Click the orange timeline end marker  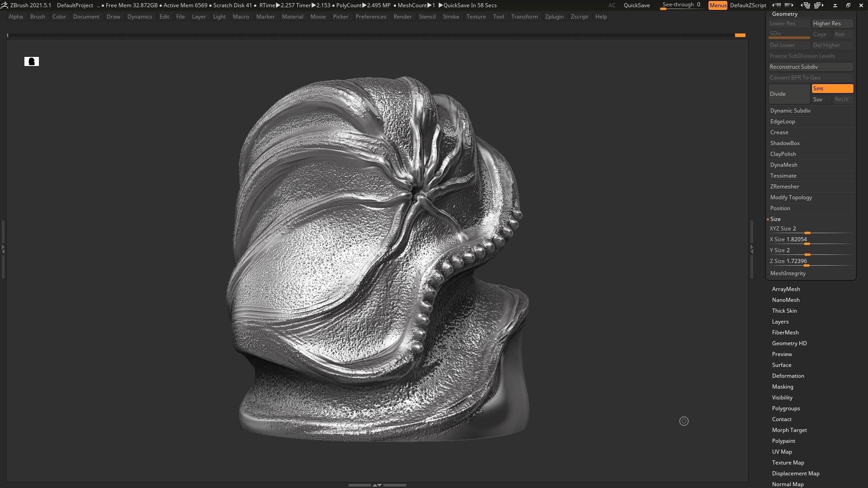(740, 35)
